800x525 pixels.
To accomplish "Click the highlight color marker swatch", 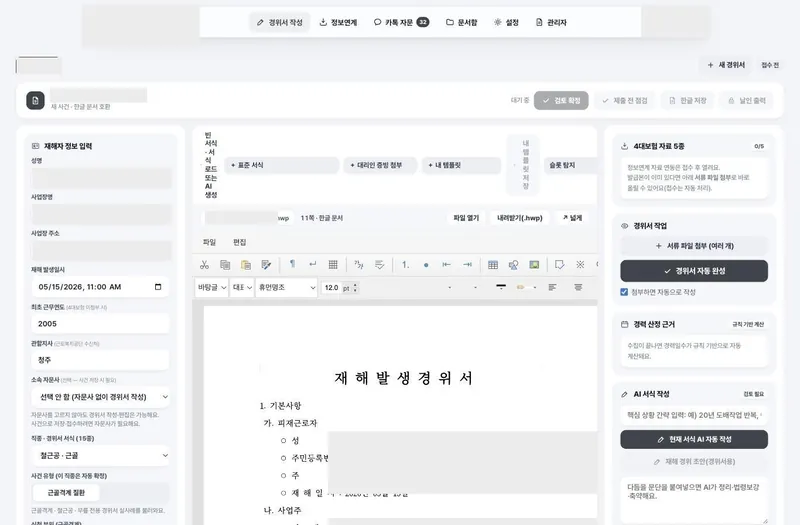I will [520, 287].
